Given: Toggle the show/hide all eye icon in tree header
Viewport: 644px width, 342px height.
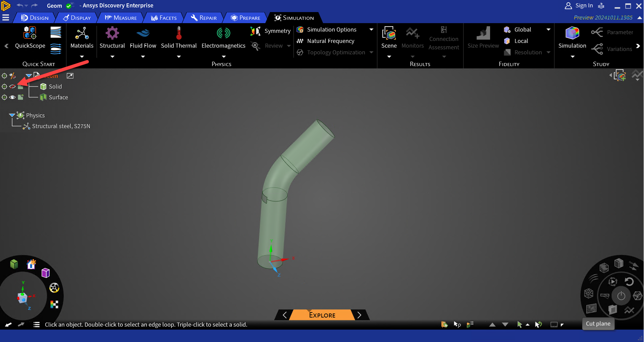Looking at the screenshot, I should pos(12,76).
